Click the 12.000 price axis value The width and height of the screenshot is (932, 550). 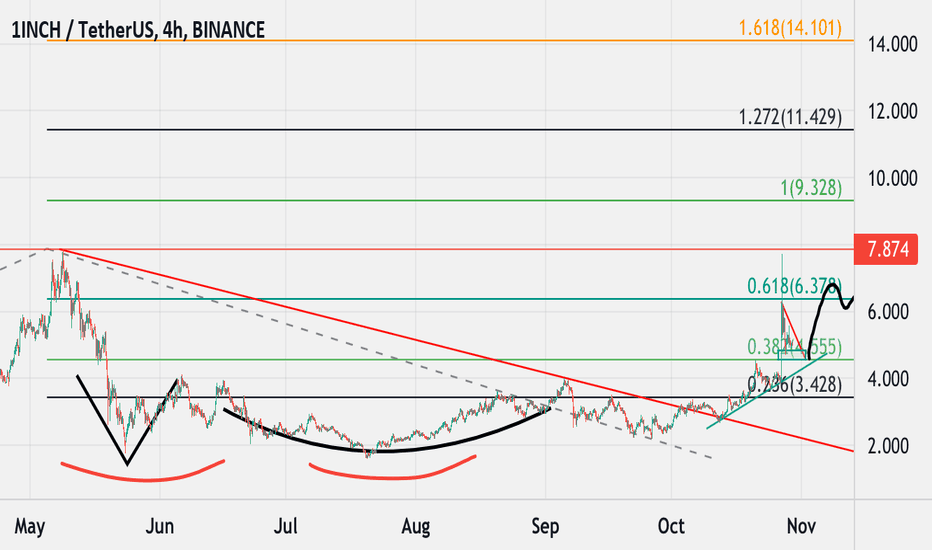pos(892,111)
